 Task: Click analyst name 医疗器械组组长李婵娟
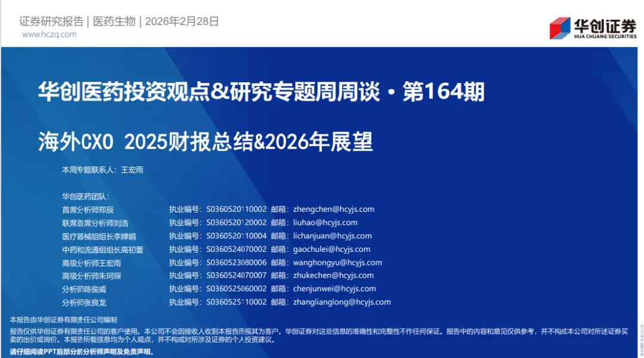(x=99, y=236)
